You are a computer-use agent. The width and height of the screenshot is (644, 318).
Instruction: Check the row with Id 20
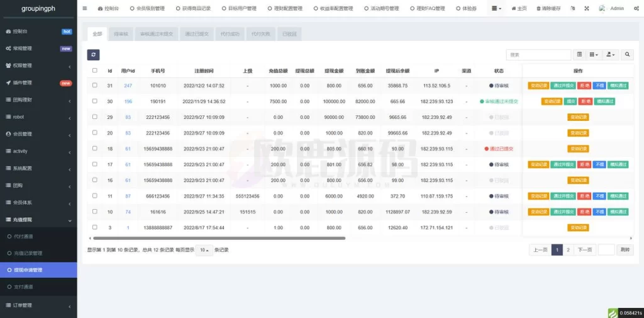click(x=95, y=132)
